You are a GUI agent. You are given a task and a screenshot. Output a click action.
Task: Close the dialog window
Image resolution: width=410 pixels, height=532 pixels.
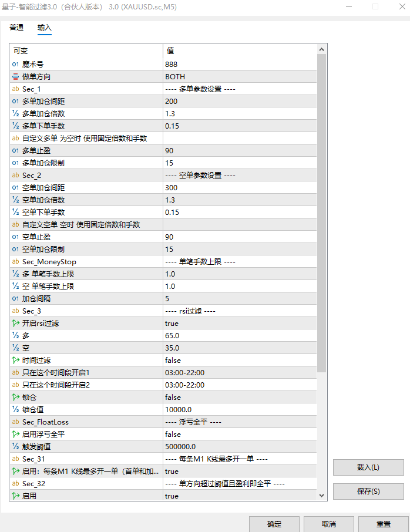402,6
